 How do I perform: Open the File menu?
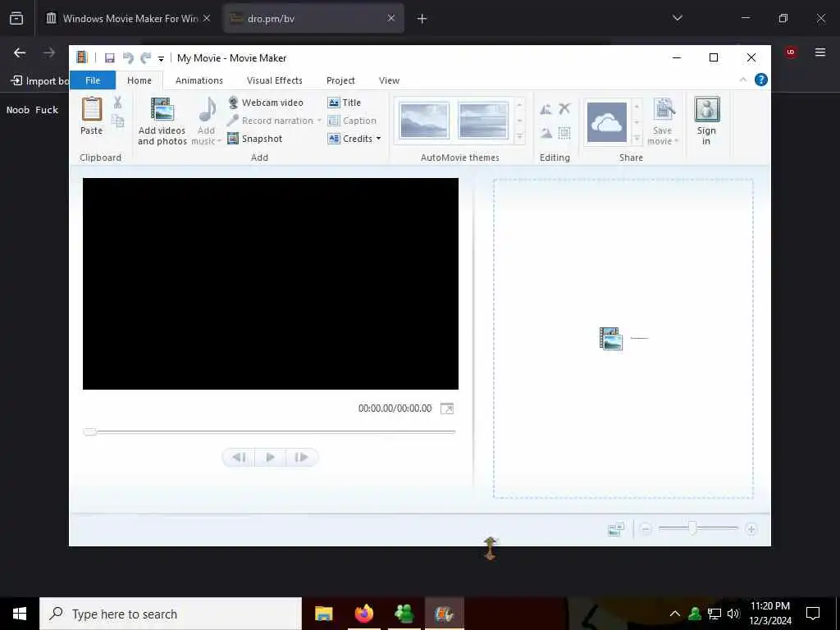click(93, 80)
